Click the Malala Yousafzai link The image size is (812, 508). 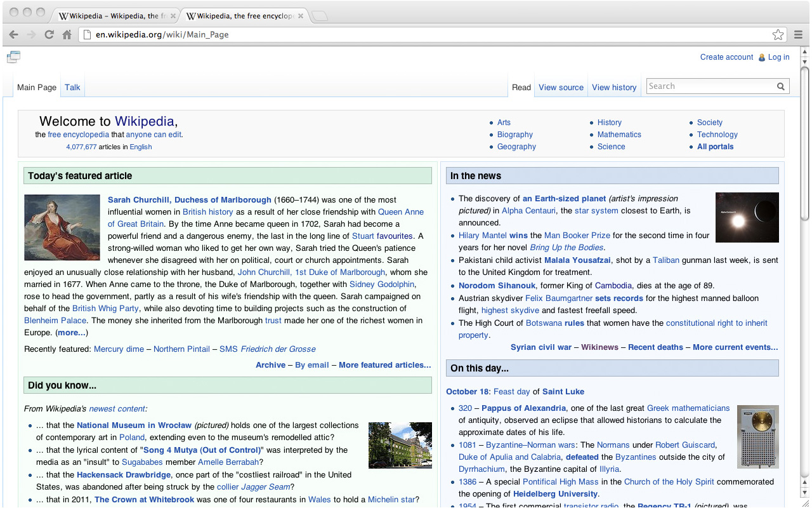click(578, 260)
